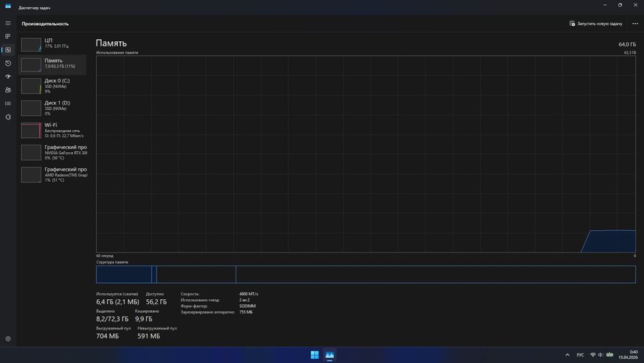Open the Wi-Fi tray icon

(x=592, y=355)
